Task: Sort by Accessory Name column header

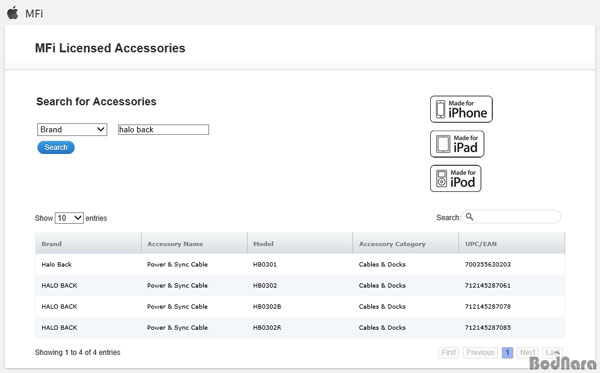Action: coord(194,243)
